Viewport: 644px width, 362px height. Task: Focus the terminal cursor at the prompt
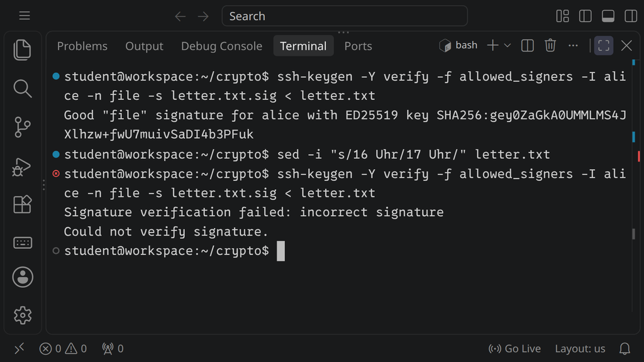[x=280, y=251]
